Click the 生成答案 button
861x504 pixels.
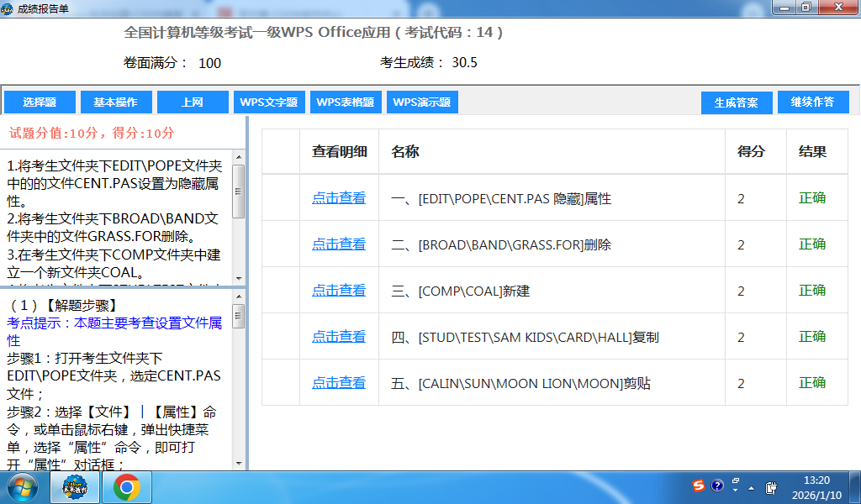737,102
